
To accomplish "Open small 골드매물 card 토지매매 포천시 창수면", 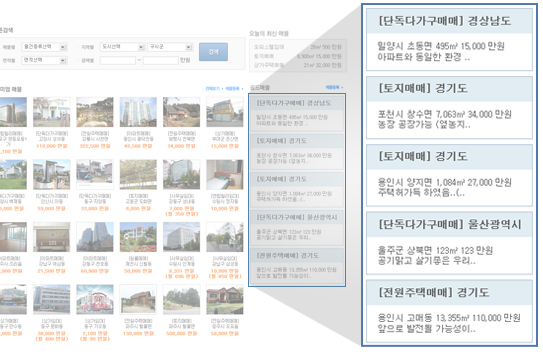I will [297, 151].
